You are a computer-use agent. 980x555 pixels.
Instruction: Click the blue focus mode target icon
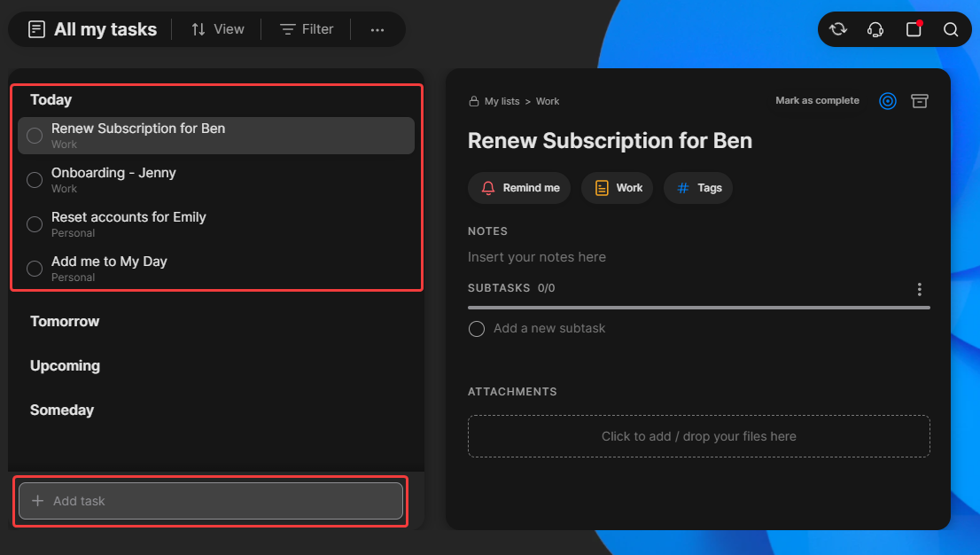coord(888,101)
